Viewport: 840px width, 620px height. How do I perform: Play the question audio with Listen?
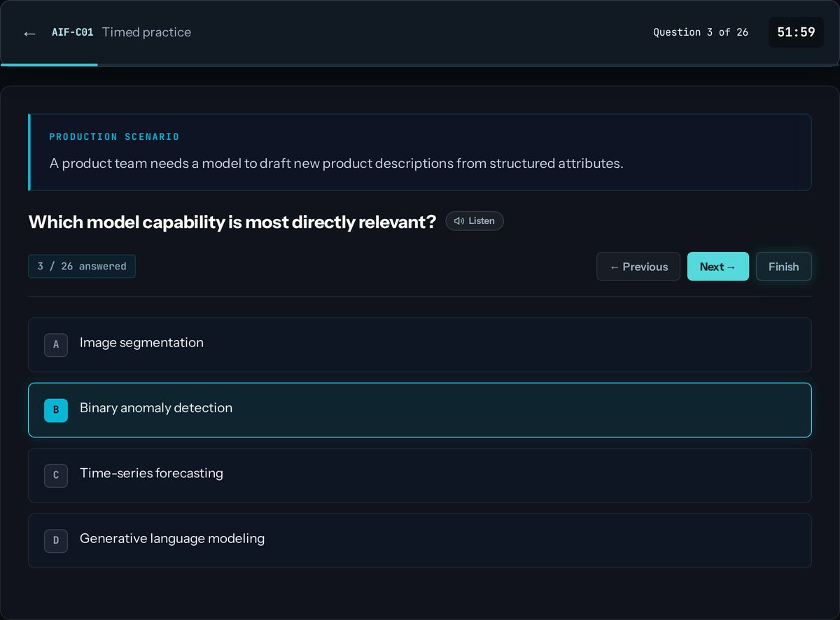[x=475, y=221]
